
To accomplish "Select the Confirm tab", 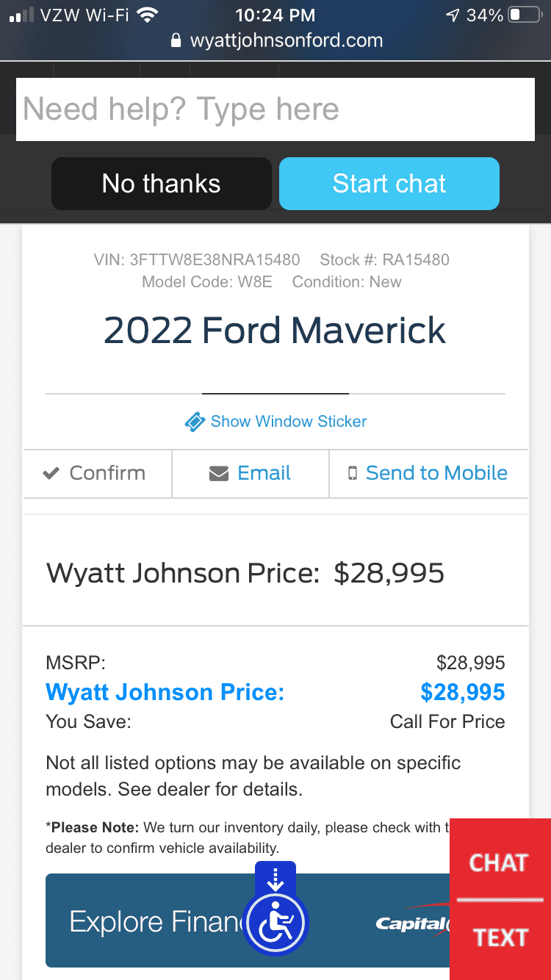I will pyautogui.click(x=97, y=474).
